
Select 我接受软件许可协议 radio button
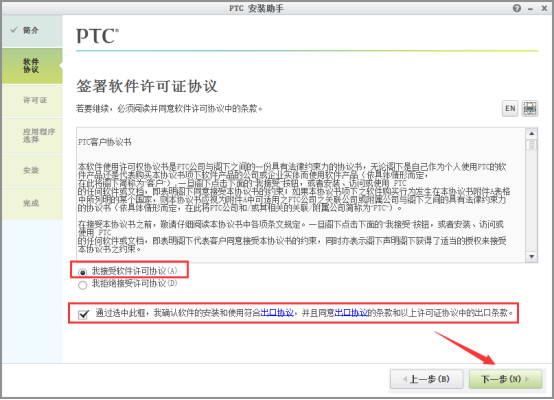[82, 272]
